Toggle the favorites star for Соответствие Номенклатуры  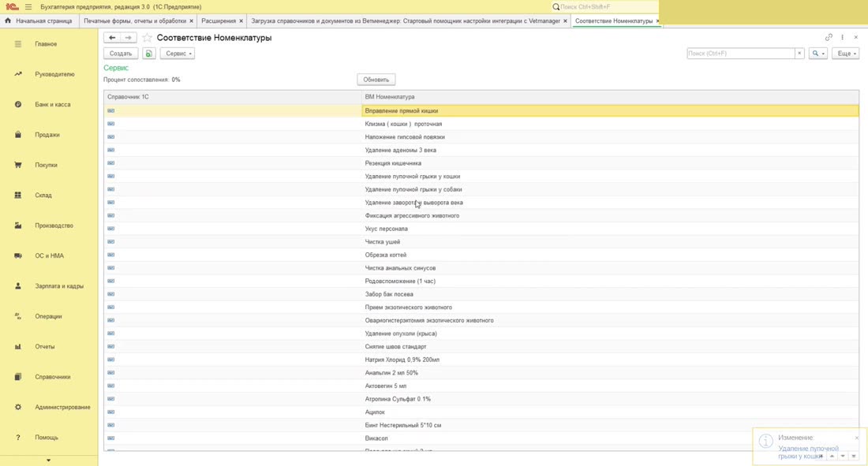147,38
